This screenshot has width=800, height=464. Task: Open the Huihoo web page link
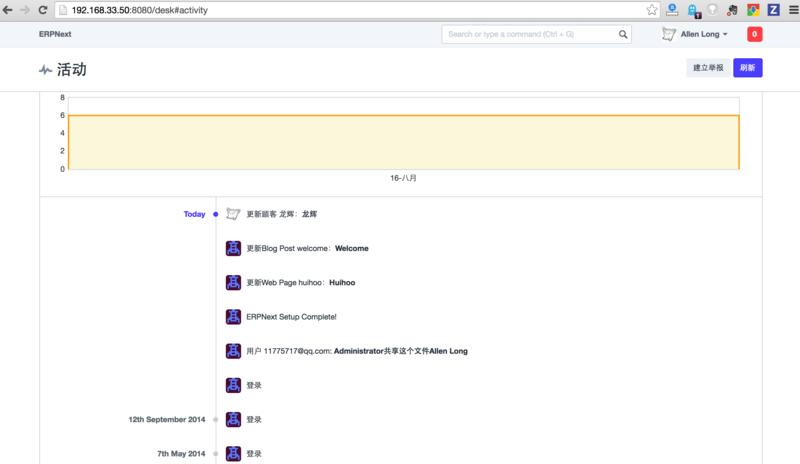click(342, 283)
